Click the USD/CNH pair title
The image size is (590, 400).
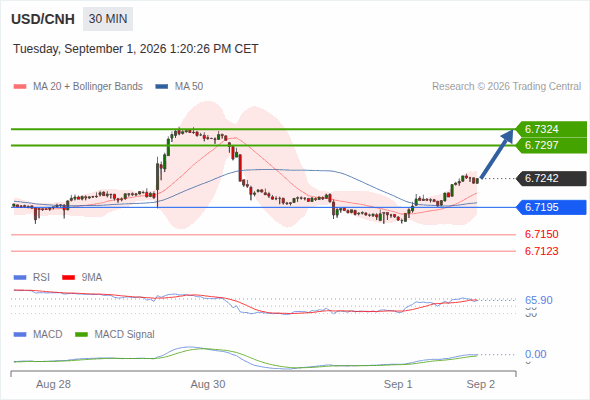43,19
